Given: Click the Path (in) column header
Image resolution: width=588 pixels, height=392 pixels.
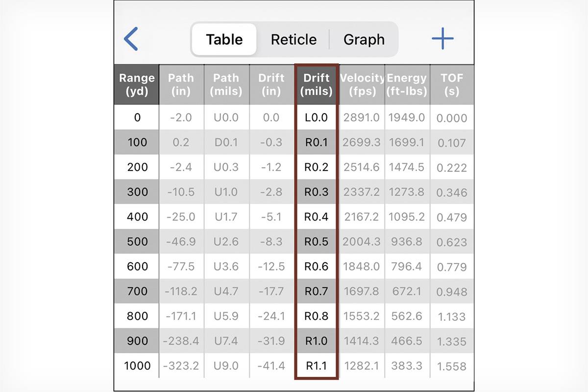Looking at the screenshot, I should click(181, 84).
